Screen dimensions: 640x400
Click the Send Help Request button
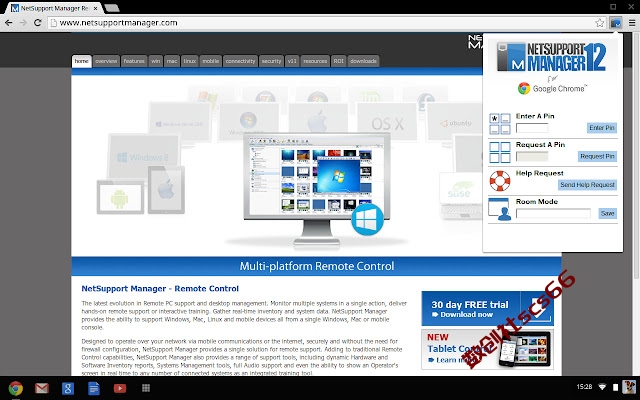pos(587,185)
